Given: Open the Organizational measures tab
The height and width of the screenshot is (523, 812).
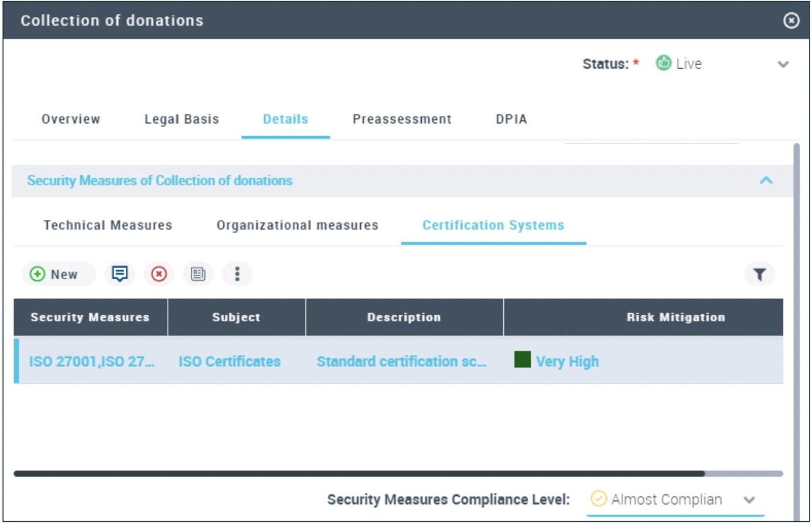Looking at the screenshot, I should click(x=298, y=225).
